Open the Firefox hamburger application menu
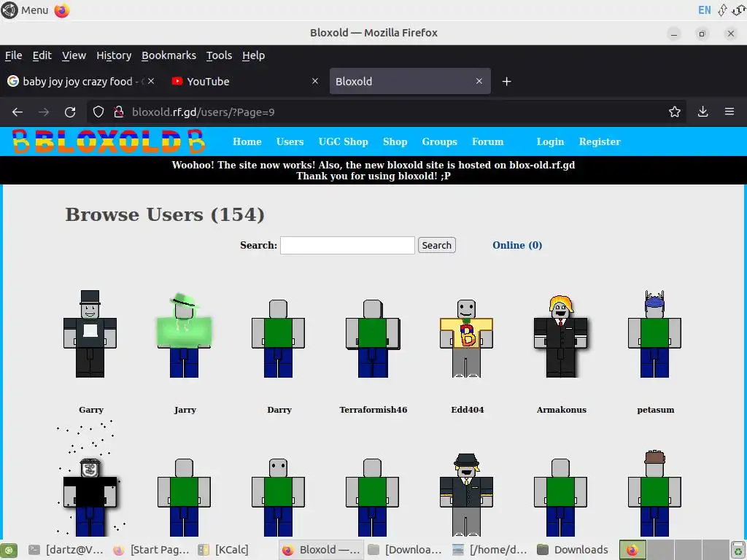 729,112
